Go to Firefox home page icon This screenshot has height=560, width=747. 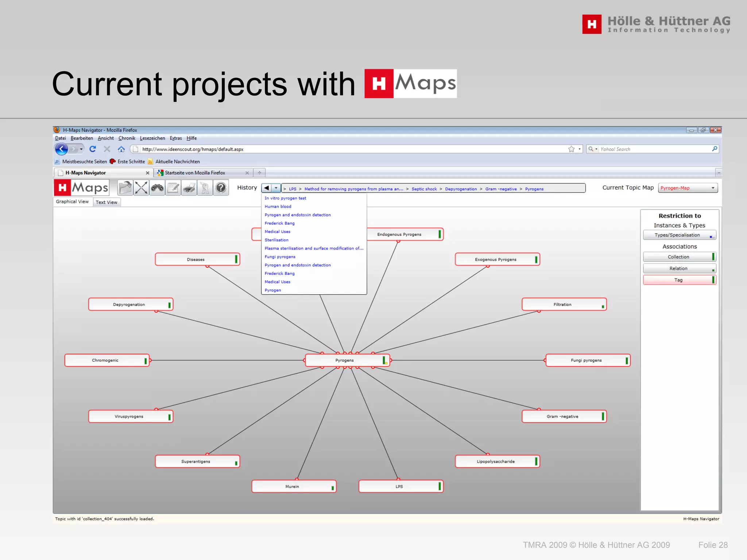pyautogui.click(x=121, y=149)
